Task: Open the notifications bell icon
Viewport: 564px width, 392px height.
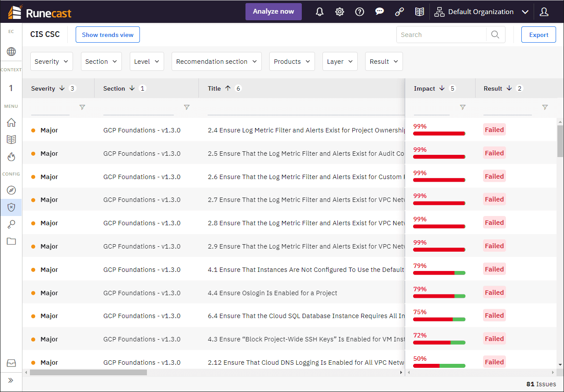Action: (320, 12)
